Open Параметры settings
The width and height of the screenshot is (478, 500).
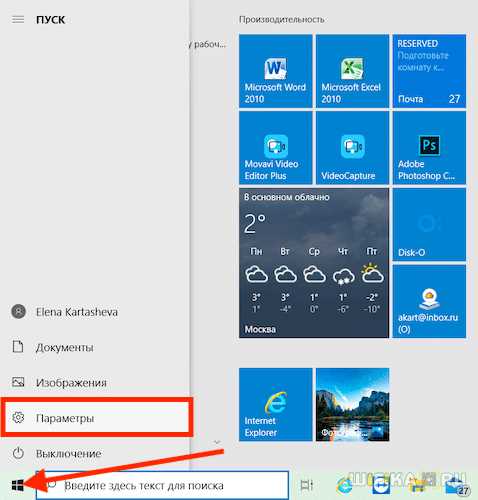(97, 418)
